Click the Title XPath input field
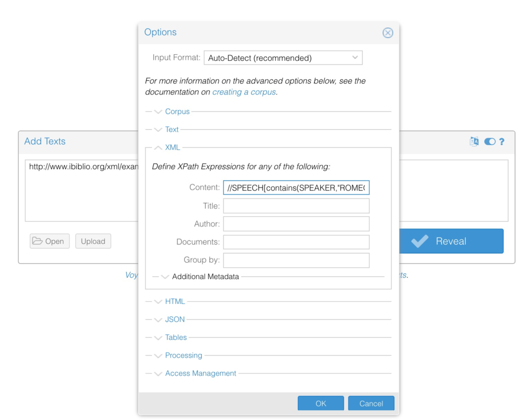The image size is (523, 420). pyautogui.click(x=296, y=206)
